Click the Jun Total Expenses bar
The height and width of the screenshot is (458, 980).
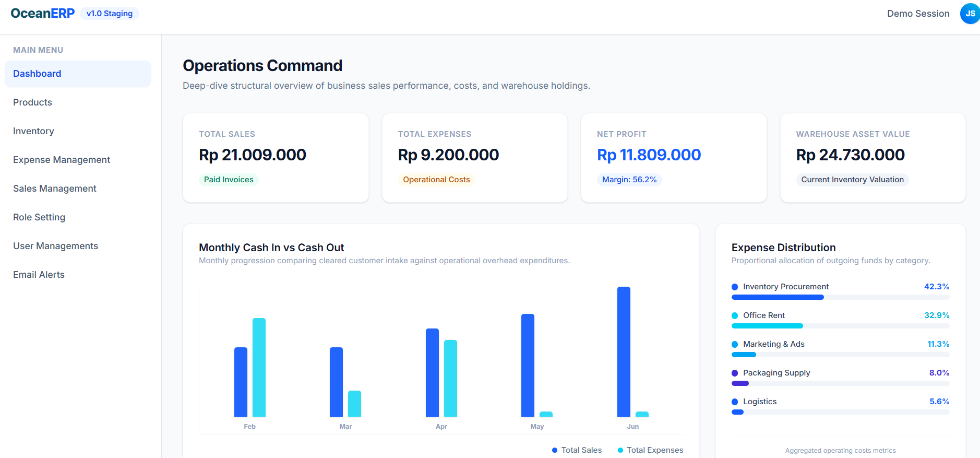pyautogui.click(x=642, y=414)
